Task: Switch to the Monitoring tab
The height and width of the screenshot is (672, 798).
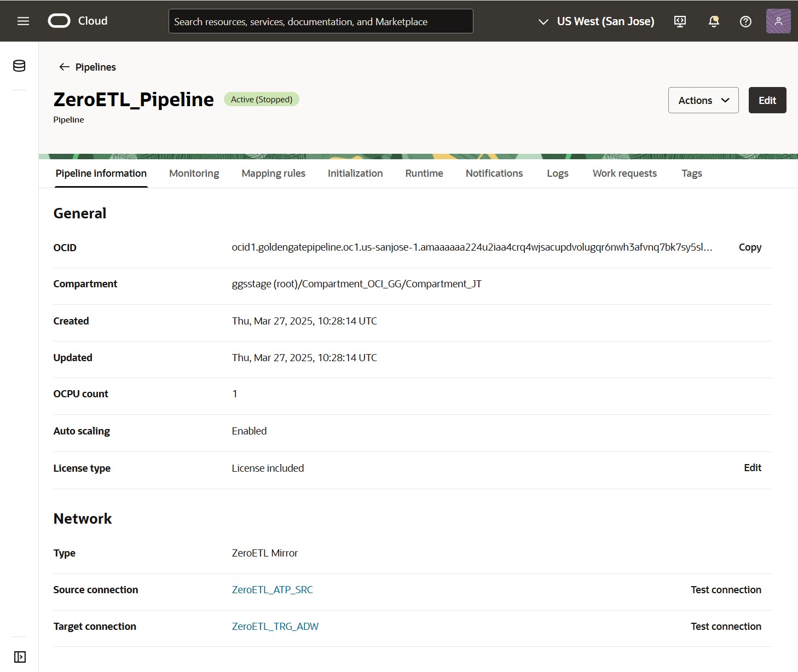Action: pos(194,173)
